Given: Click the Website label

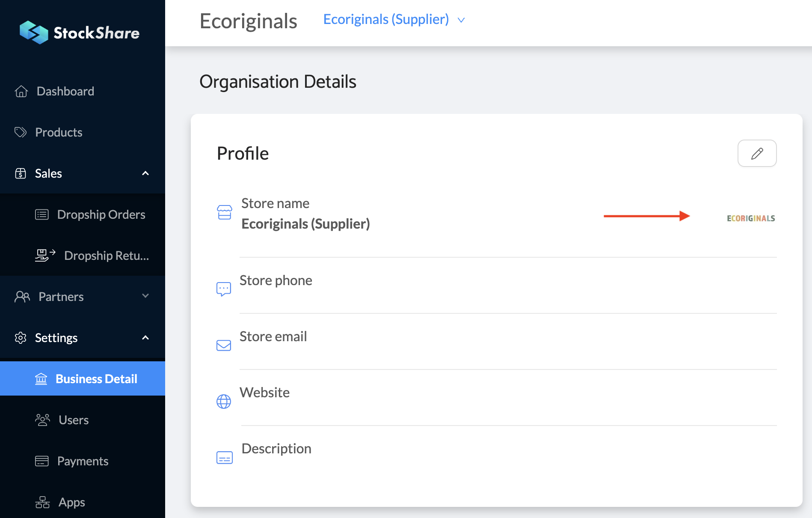Looking at the screenshot, I should [x=264, y=393].
